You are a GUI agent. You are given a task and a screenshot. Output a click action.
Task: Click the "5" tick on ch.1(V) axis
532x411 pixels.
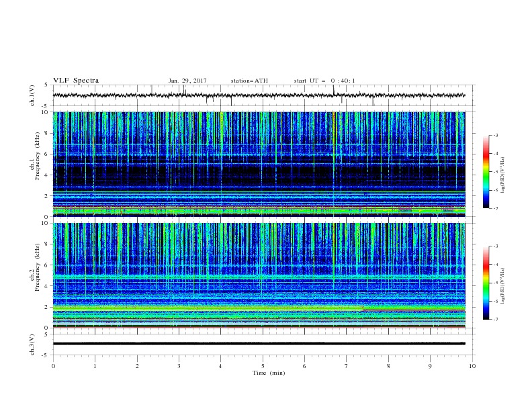[x=46, y=85]
